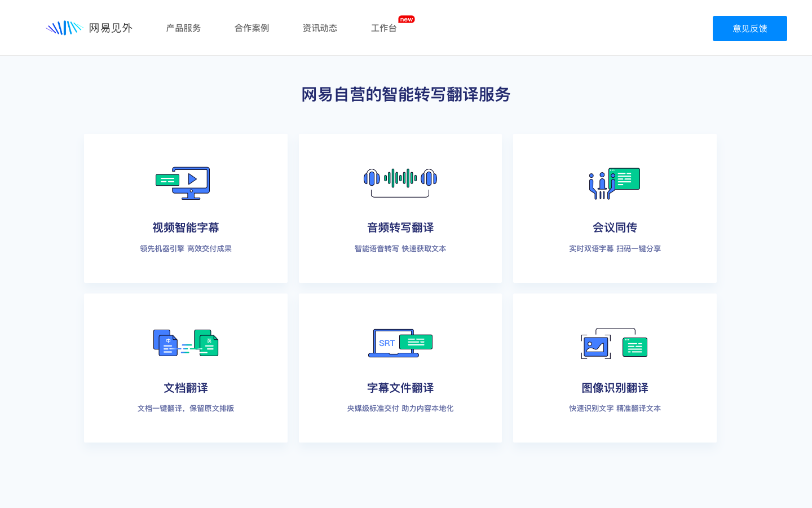
Task: Click the red new badge on 工作台
Action: tap(407, 19)
